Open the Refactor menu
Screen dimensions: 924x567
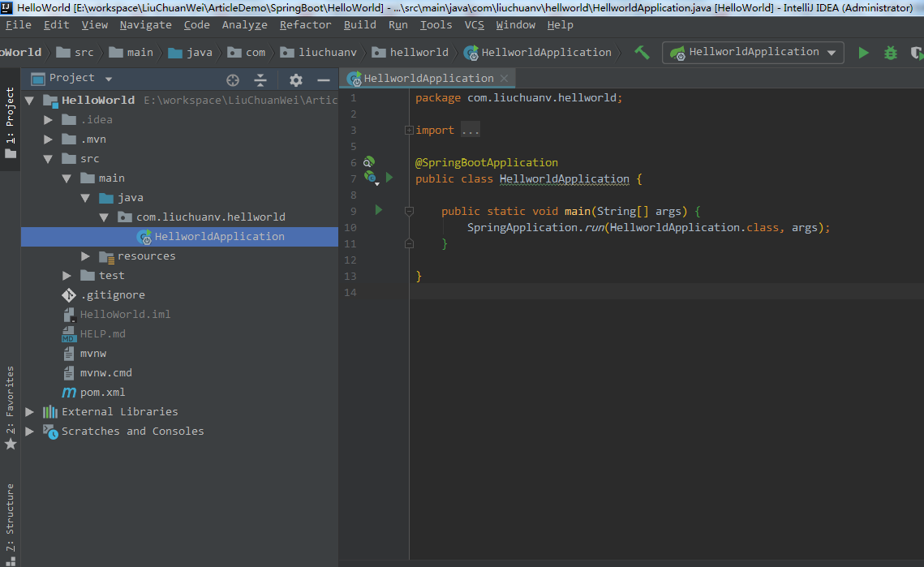point(305,25)
